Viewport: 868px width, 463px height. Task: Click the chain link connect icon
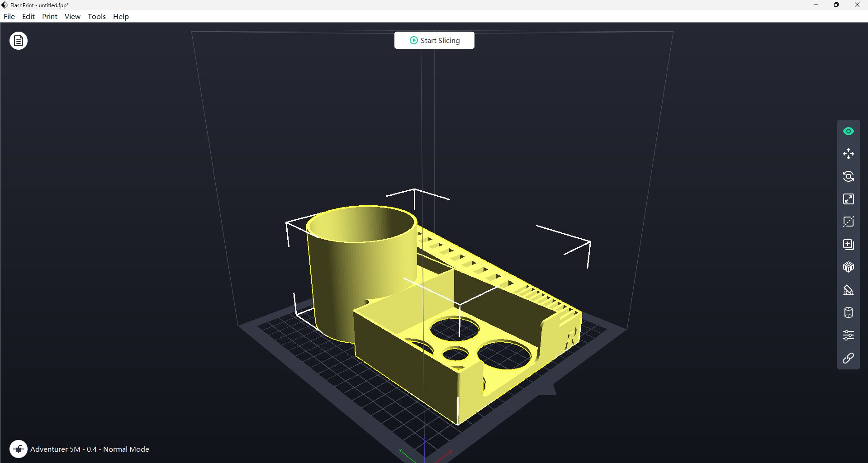(849, 358)
